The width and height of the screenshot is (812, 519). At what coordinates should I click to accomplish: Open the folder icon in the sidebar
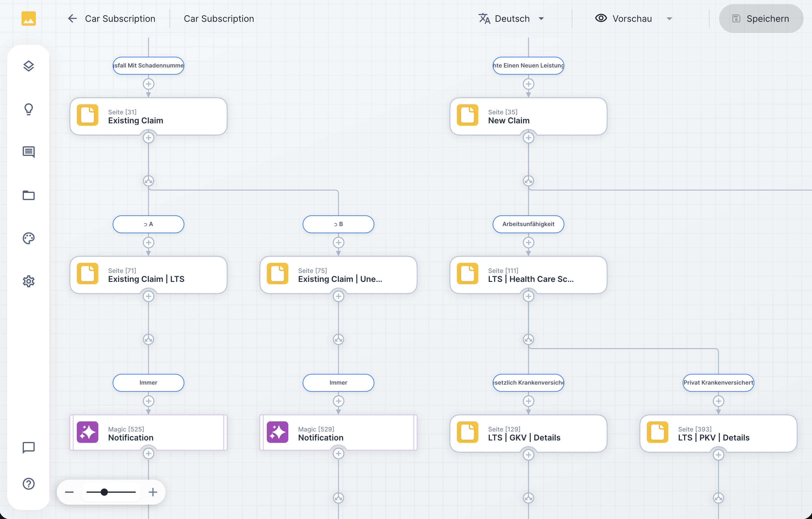(x=29, y=195)
